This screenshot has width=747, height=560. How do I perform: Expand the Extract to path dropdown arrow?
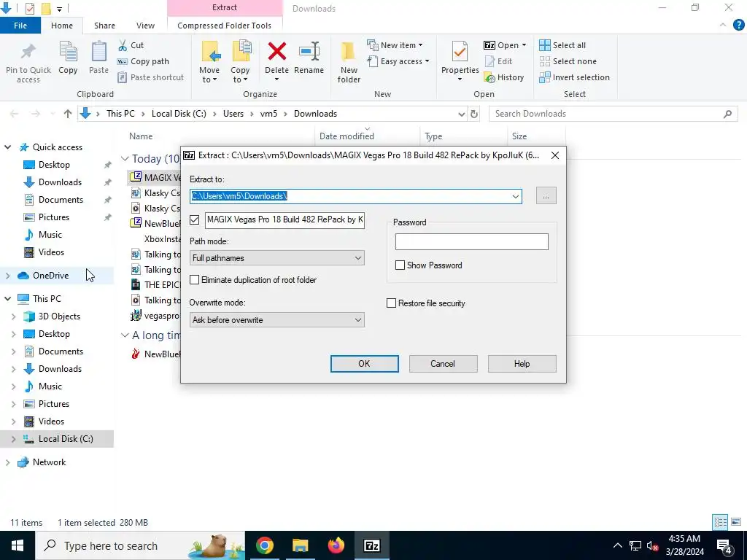coord(516,196)
